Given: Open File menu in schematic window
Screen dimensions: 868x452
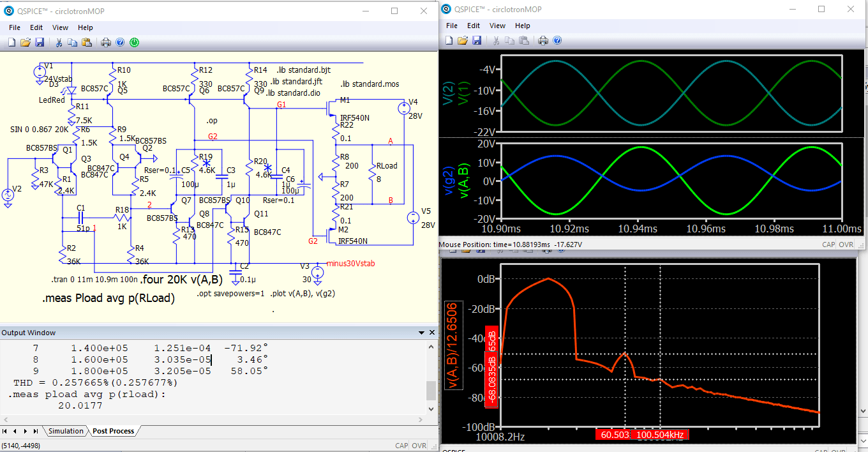Looking at the screenshot, I should coord(15,27).
